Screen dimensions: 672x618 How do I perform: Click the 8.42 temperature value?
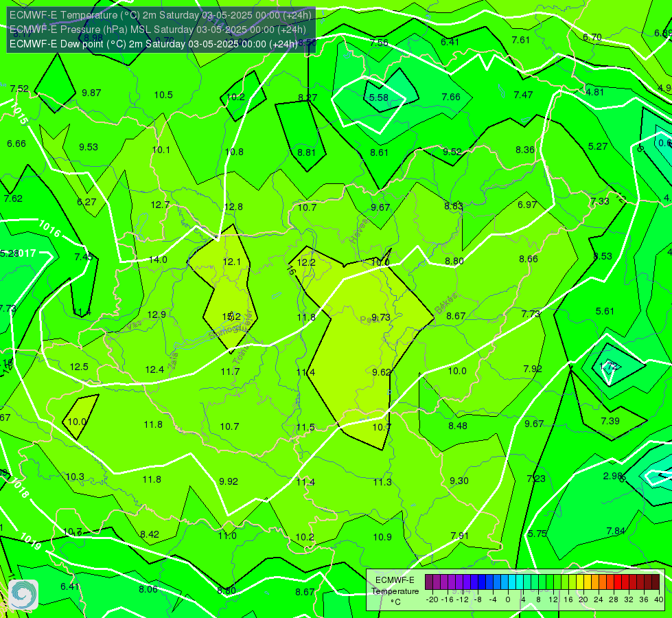[150, 534]
